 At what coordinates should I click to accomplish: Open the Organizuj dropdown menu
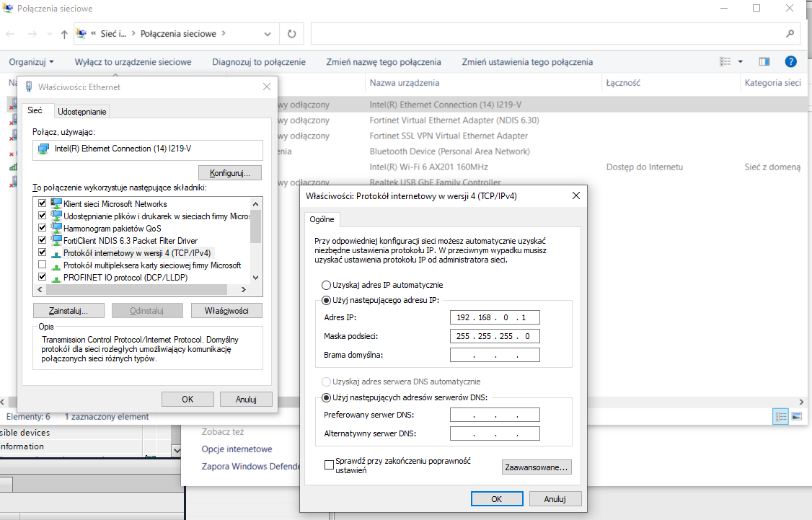pos(31,61)
